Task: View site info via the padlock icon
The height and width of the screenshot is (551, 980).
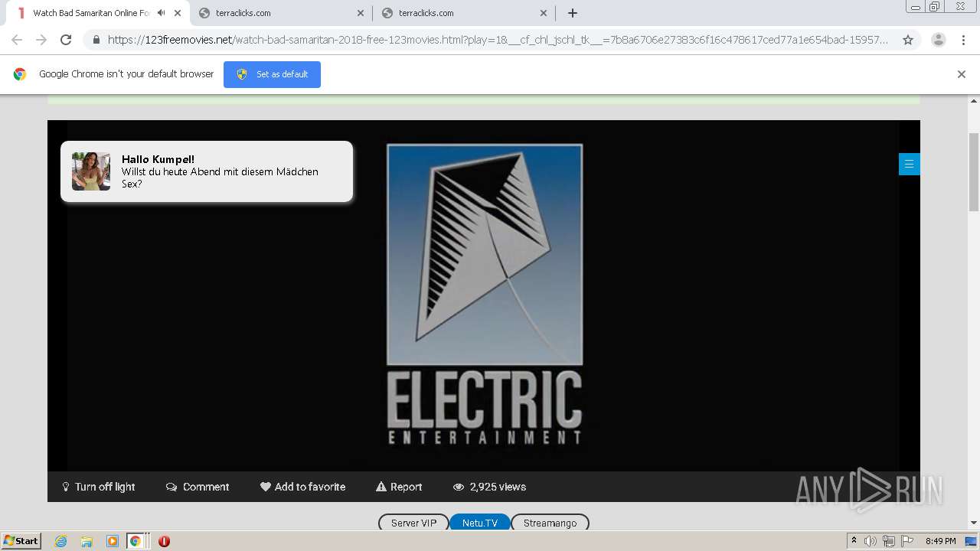Action: (x=96, y=40)
